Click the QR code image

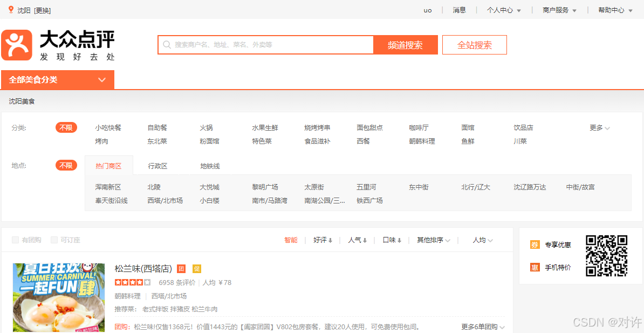607,255
